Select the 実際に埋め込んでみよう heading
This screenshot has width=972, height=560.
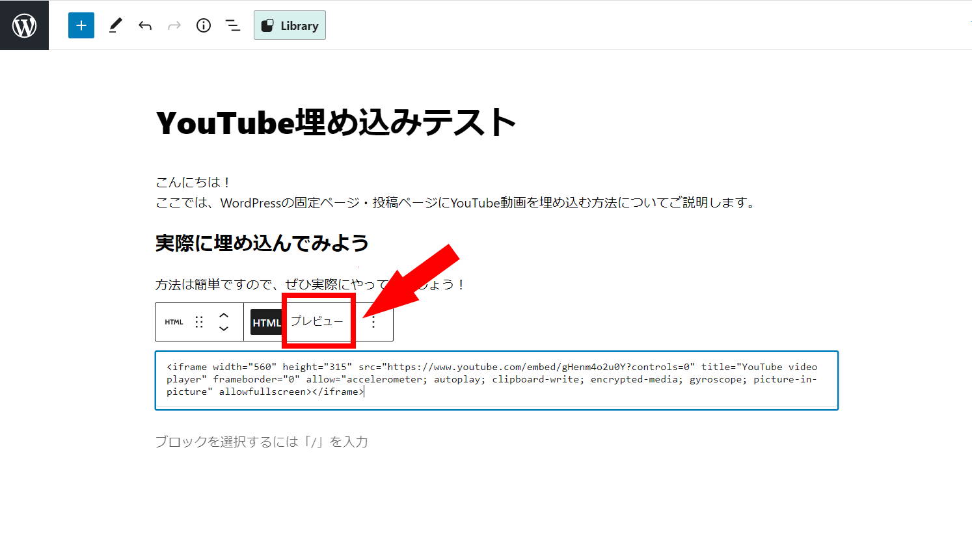tap(262, 243)
